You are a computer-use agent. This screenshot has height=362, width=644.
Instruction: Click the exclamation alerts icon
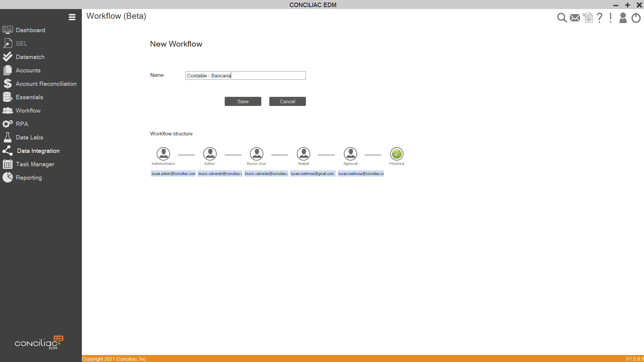(x=611, y=18)
